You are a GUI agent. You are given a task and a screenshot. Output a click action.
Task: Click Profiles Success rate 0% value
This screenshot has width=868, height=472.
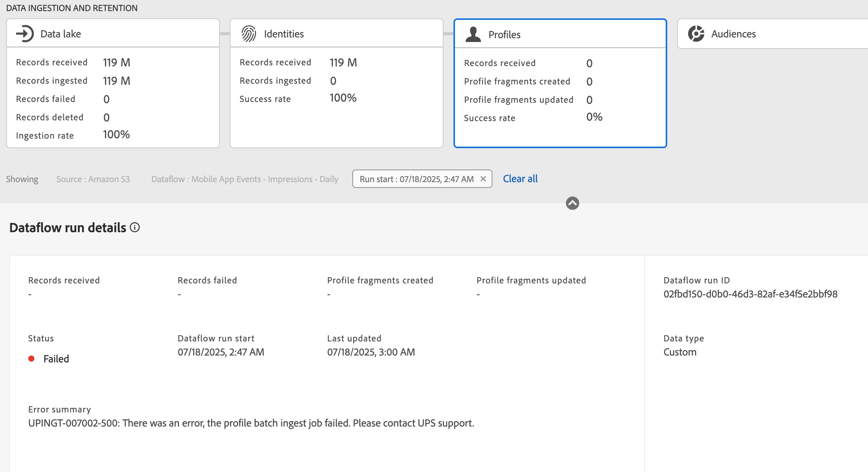(594, 117)
